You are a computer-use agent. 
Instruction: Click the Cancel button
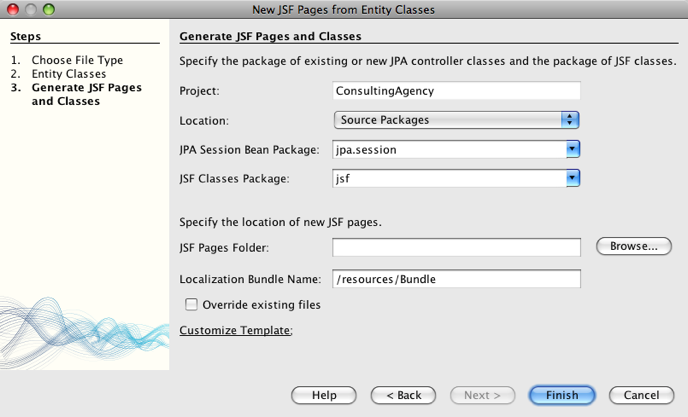tap(641, 395)
